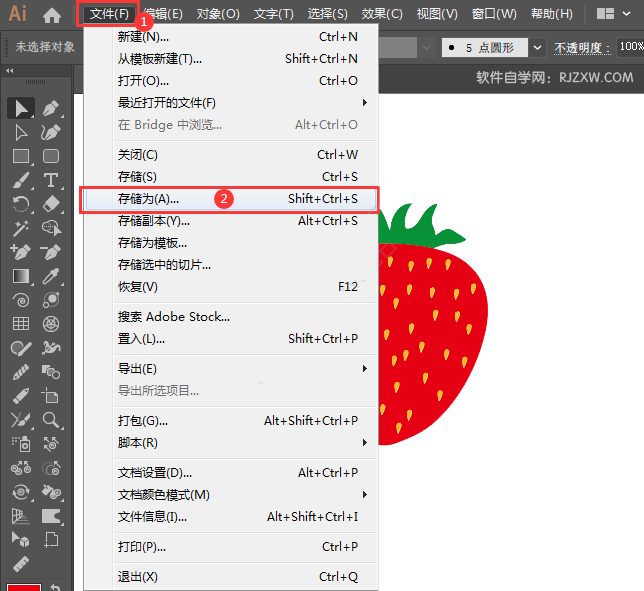Image resolution: width=644 pixels, height=591 pixels.
Task: Select the Add Anchor Point tool
Action: [21, 252]
